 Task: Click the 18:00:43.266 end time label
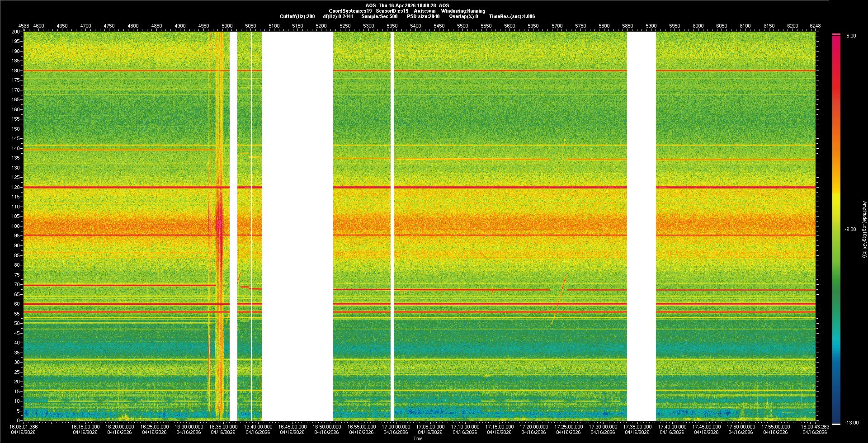(x=816, y=426)
